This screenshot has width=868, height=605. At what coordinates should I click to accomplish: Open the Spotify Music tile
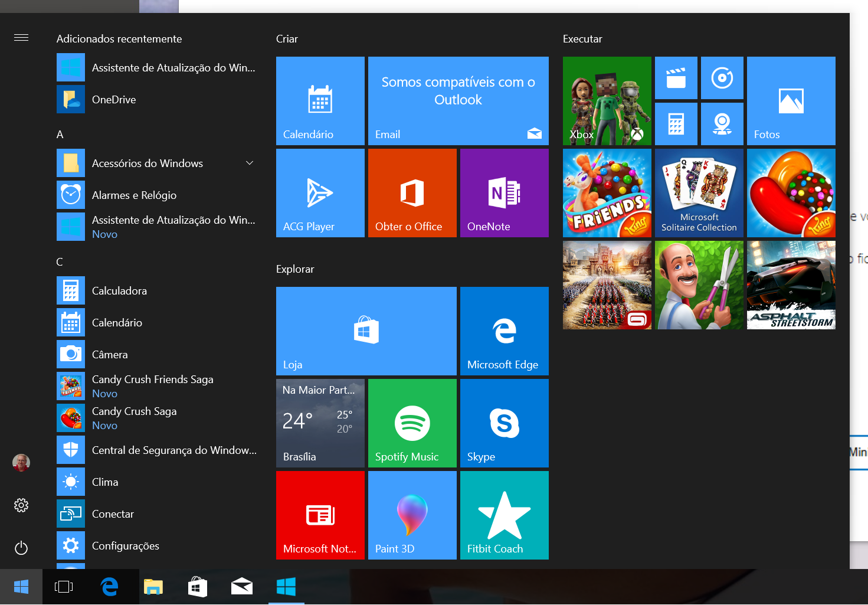(412, 423)
